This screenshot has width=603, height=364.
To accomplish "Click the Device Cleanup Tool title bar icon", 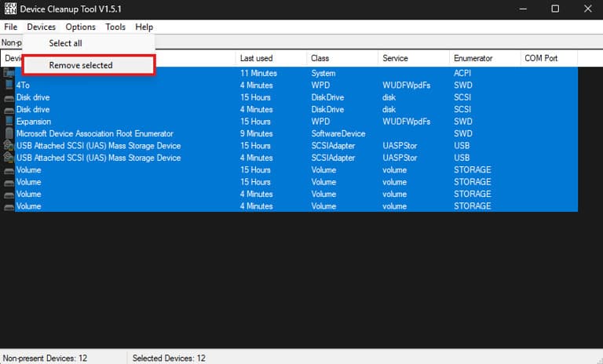I will (11, 9).
